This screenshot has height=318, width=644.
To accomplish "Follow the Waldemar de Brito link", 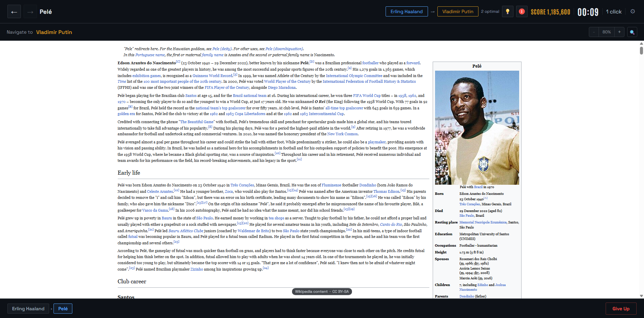I will tap(253, 231).
